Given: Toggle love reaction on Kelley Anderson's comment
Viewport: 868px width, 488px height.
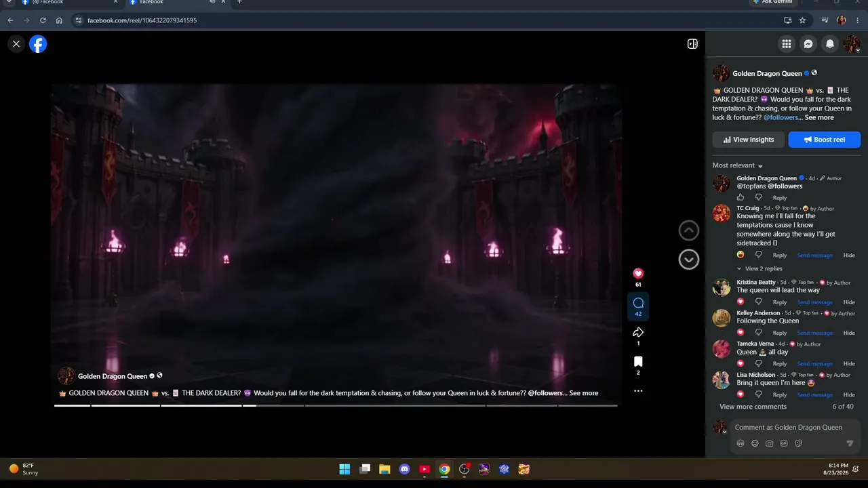Looking at the screenshot, I should click(741, 332).
